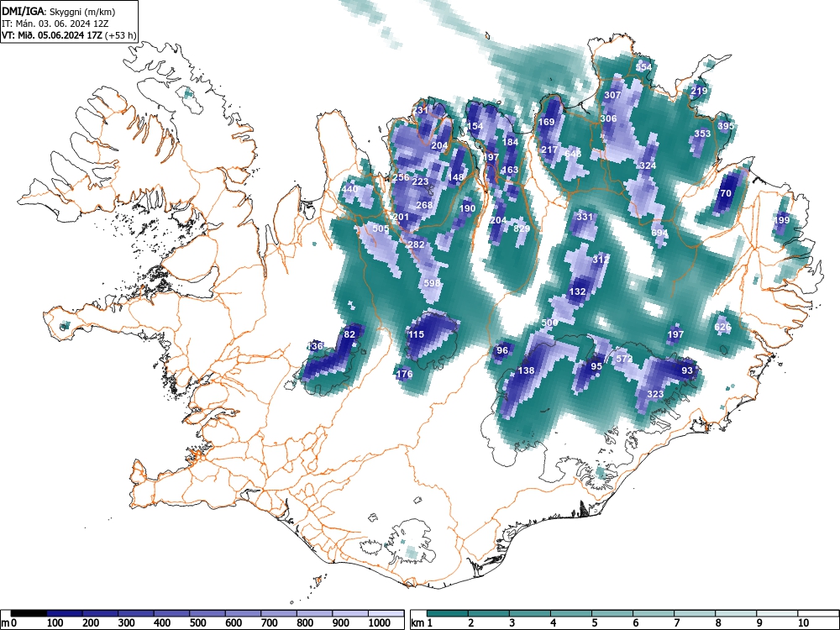Click the visibility value '115' on the map
The width and height of the screenshot is (840, 630).
point(417,334)
